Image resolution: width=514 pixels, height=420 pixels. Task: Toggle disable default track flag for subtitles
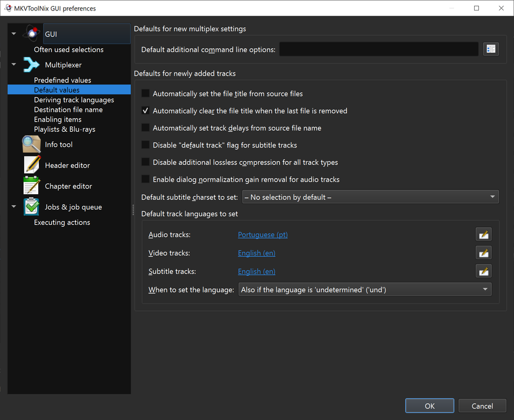pyautogui.click(x=145, y=144)
